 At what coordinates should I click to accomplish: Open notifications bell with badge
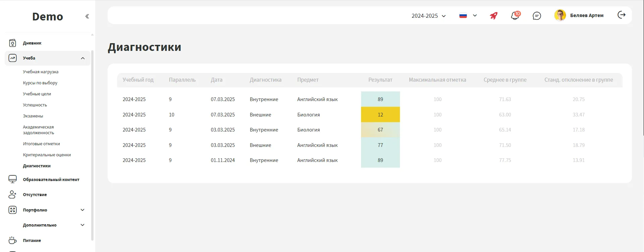pyautogui.click(x=515, y=16)
